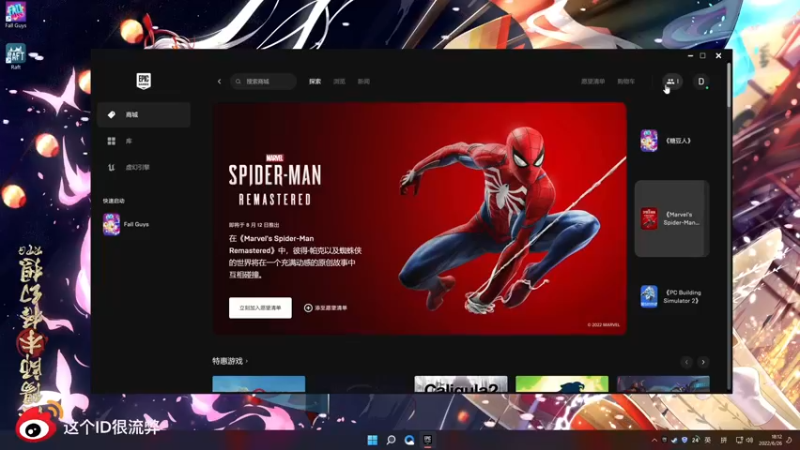Open the 特惠游戏 section heading link

click(x=230, y=361)
